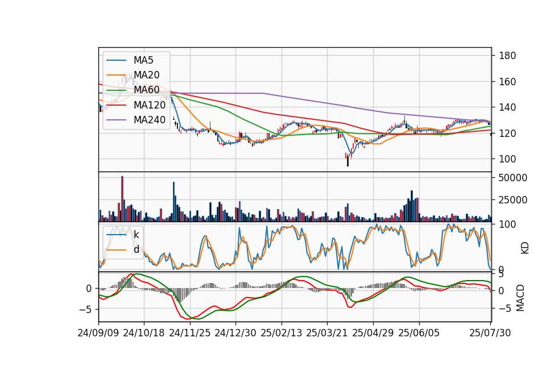Click the −5 label on MACD left axis
Image resolution: width=546 pixels, height=392 pixels.
click(85, 309)
